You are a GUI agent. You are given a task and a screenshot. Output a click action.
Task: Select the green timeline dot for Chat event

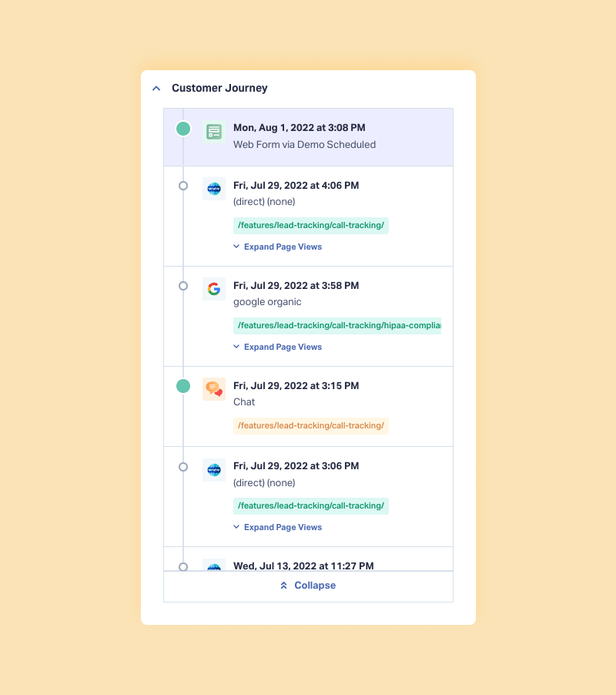pos(183,386)
